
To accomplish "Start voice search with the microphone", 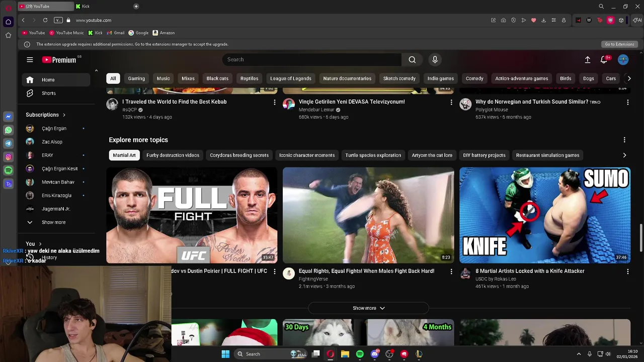I will click(x=435, y=59).
